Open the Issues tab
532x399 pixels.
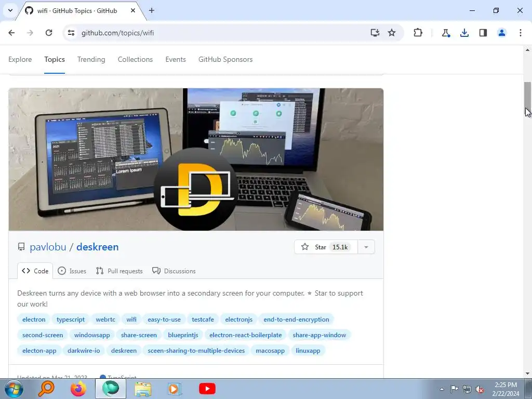pos(72,271)
